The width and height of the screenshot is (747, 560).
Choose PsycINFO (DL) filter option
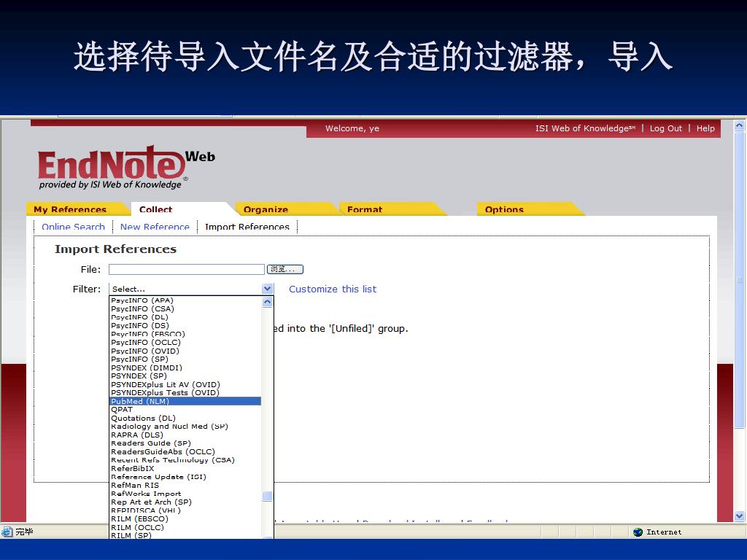click(185, 317)
